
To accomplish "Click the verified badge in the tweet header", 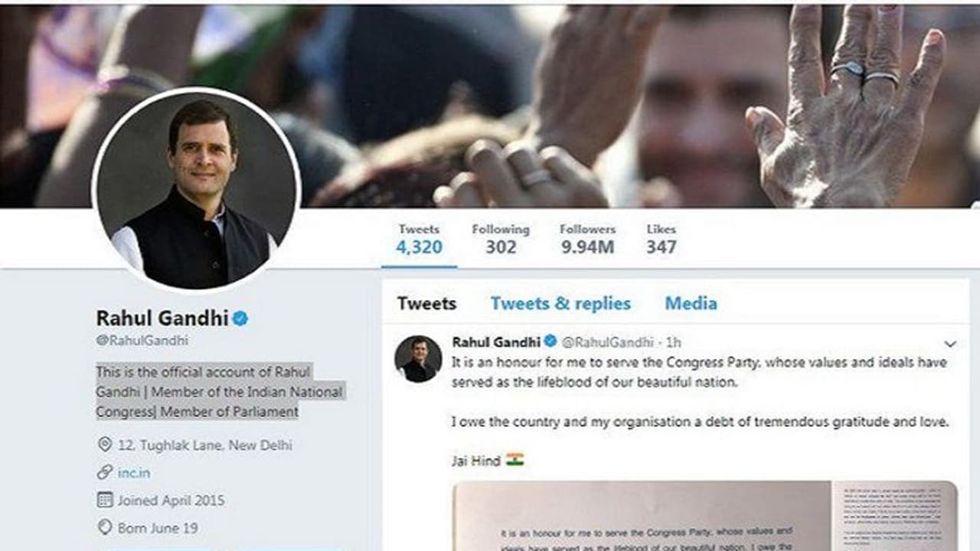I will tap(550, 341).
